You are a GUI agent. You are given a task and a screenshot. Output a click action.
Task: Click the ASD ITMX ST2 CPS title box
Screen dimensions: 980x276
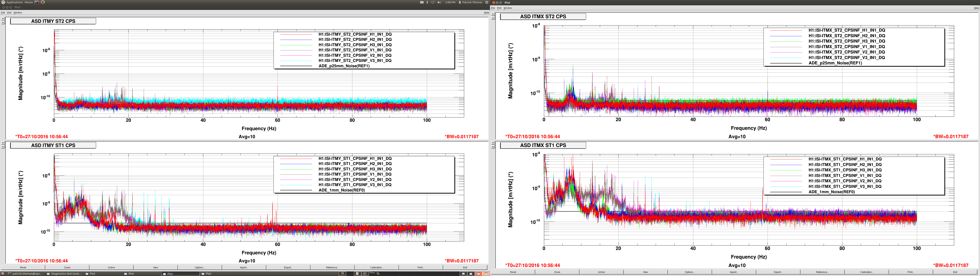[x=543, y=16]
